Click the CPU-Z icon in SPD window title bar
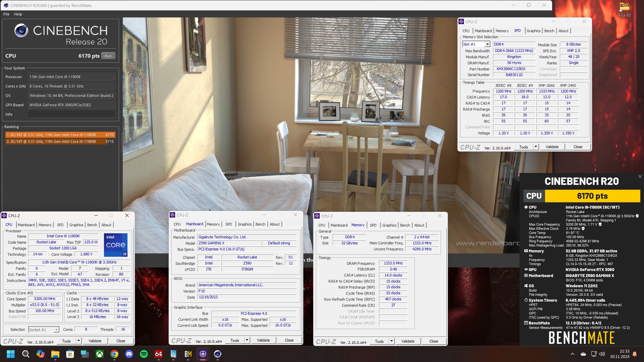644x362 pixels. click(x=461, y=21)
